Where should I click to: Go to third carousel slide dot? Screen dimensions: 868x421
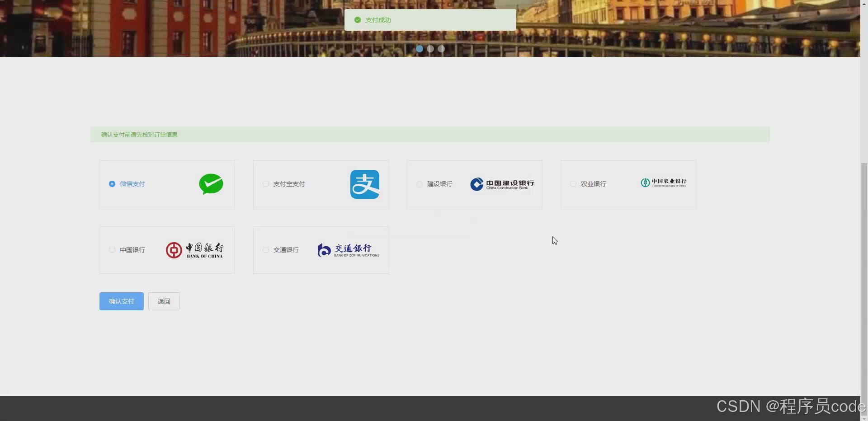tap(441, 48)
